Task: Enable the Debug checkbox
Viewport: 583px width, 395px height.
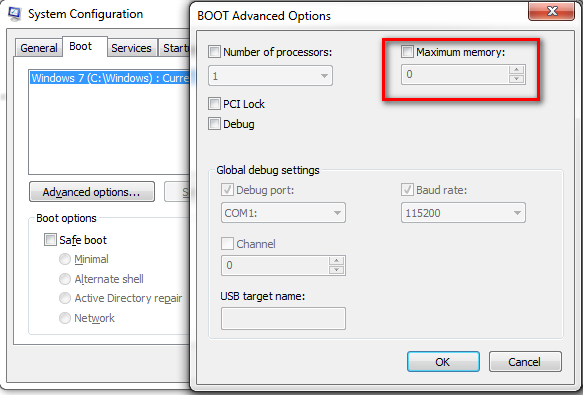Action: (x=214, y=123)
